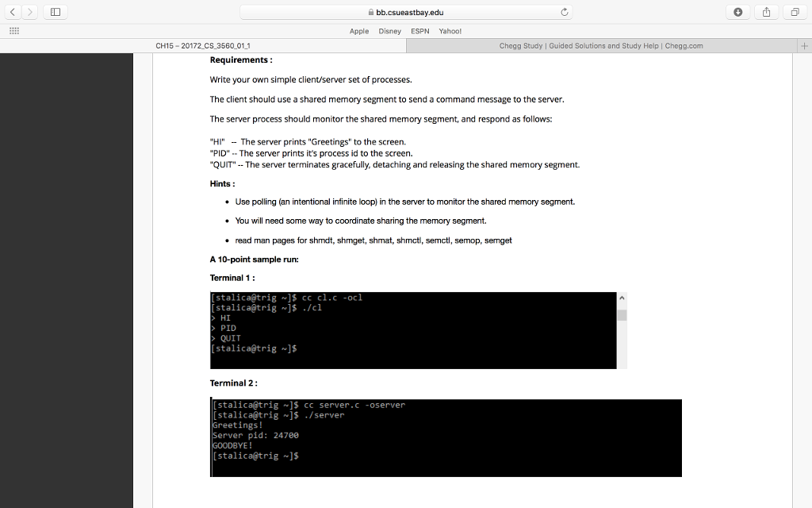Open the Disney bookmark
The width and height of the screenshot is (812, 508).
pos(389,31)
